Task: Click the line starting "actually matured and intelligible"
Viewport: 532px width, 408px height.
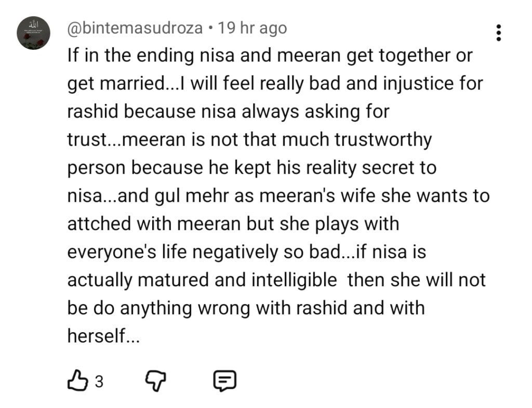Action: (x=276, y=280)
